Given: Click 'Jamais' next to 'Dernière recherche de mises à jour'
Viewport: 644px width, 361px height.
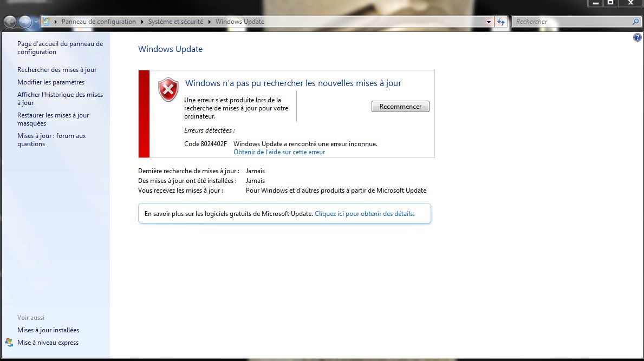Looking at the screenshot, I should coord(255,171).
